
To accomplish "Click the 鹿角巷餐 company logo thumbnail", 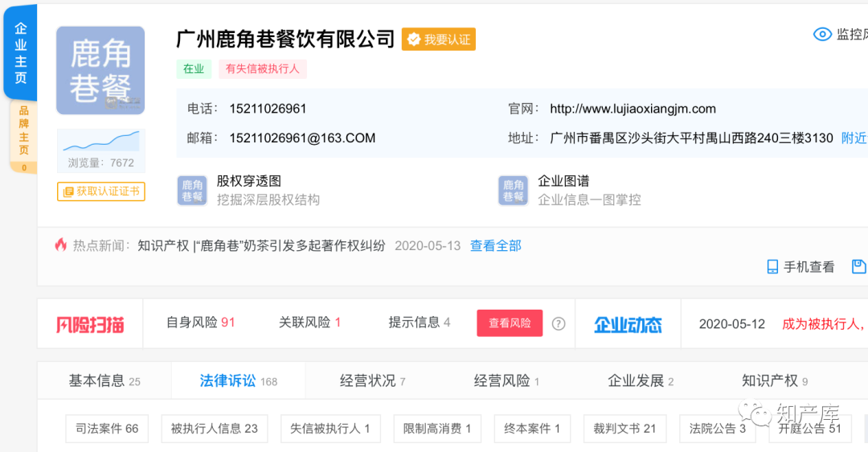I will (x=100, y=70).
